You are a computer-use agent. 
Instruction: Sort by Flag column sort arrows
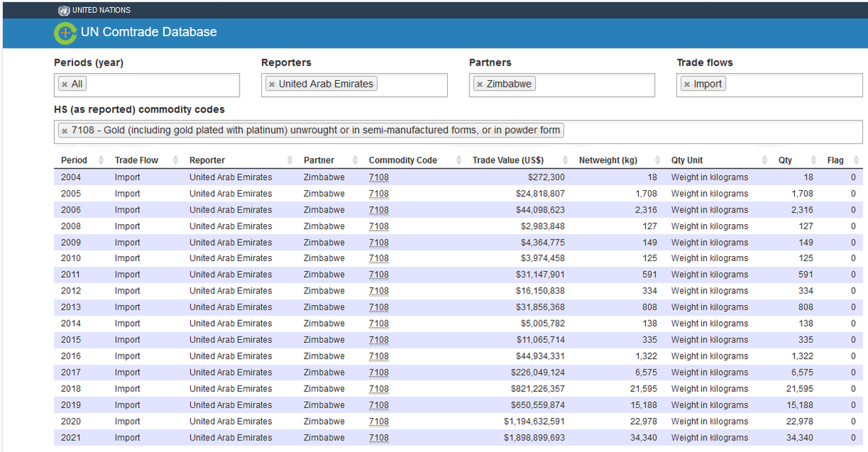tap(856, 160)
